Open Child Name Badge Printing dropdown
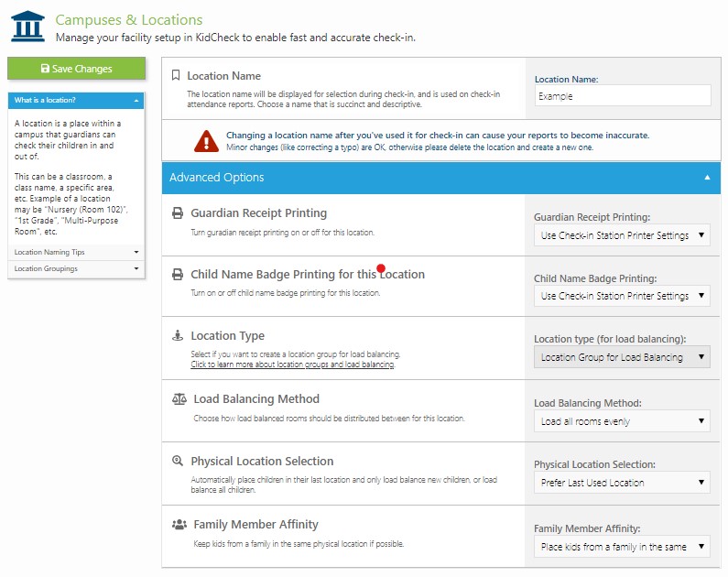 [x=622, y=296]
